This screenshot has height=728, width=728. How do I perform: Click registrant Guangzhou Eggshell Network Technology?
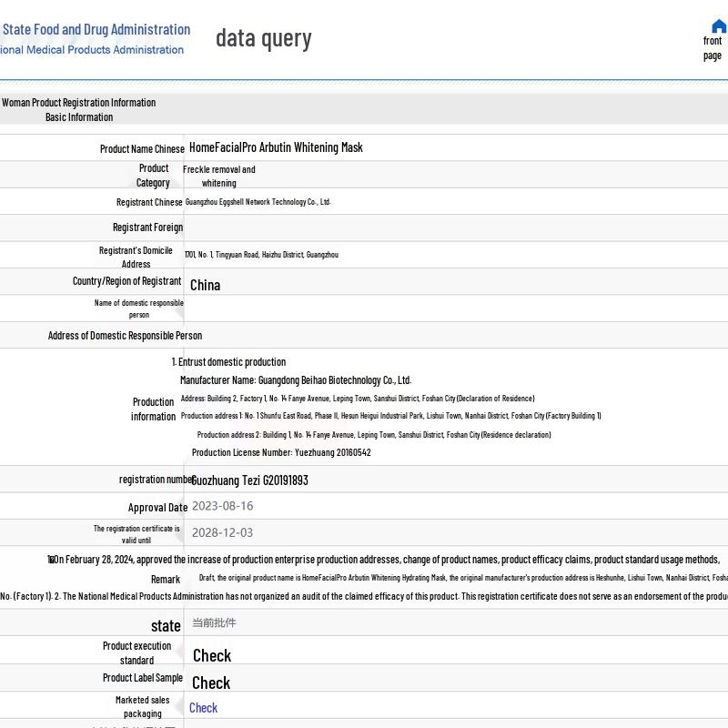(x=258, y=202)
